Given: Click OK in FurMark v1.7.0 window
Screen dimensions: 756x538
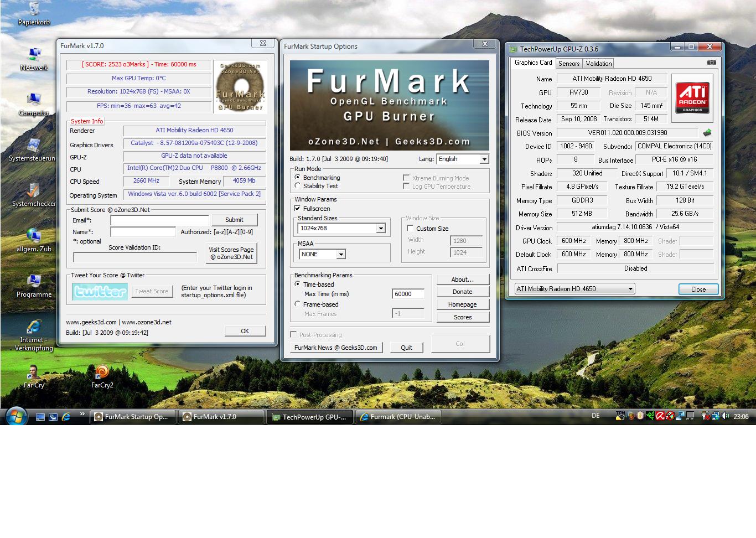Looking at the screenshot, I should click(245, 331).
